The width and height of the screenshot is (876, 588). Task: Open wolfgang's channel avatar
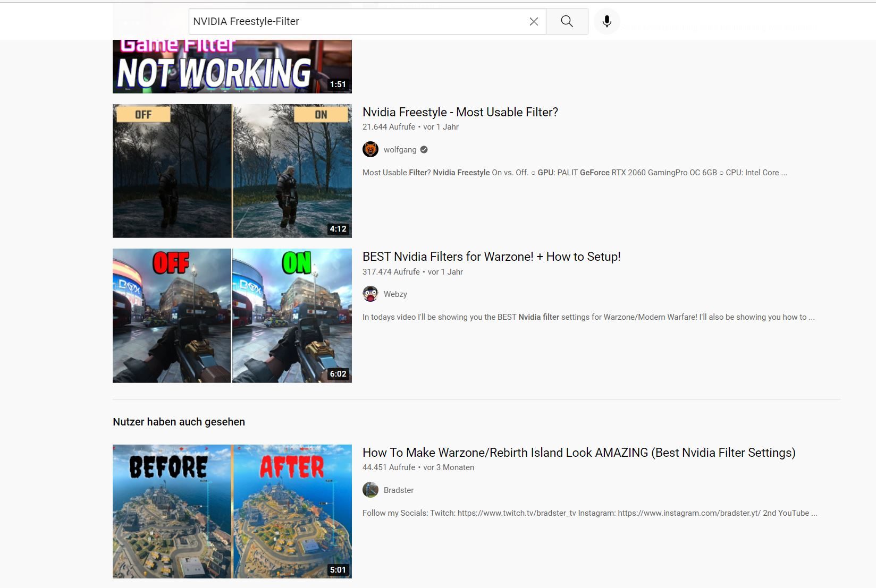[x=370, y=149]
